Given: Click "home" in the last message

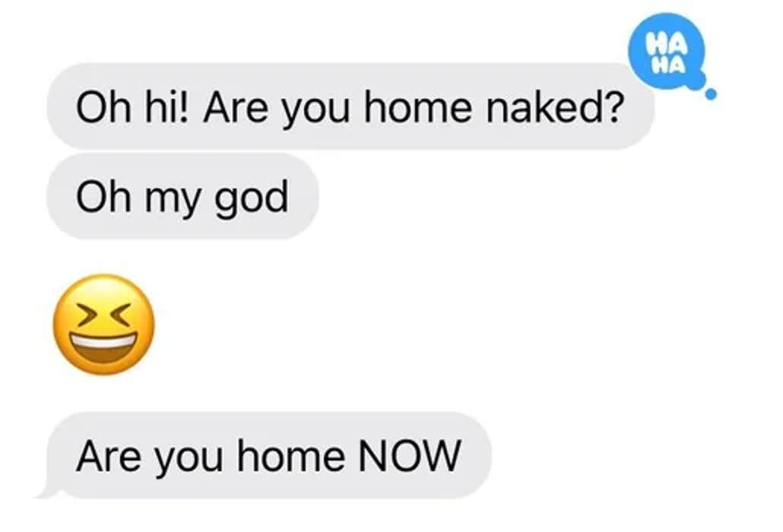Looking at the screenshot, I should [290, 456].
